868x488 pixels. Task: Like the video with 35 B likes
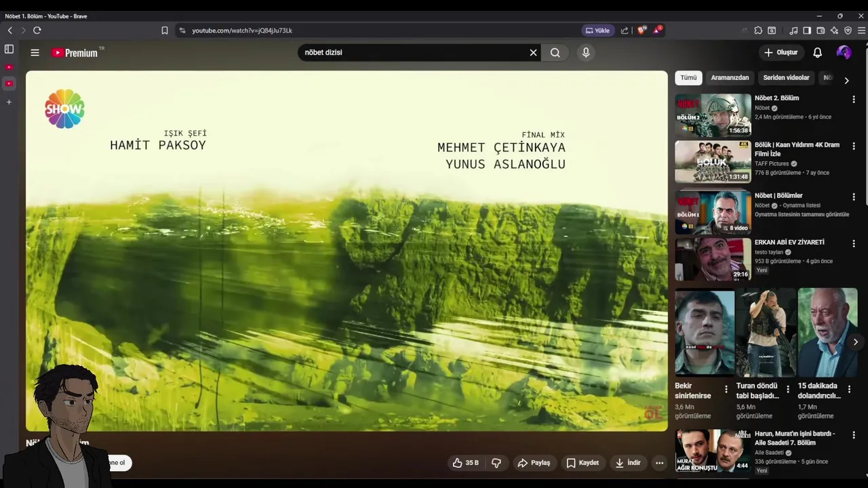pyautogui.click(x=465, y=463)
